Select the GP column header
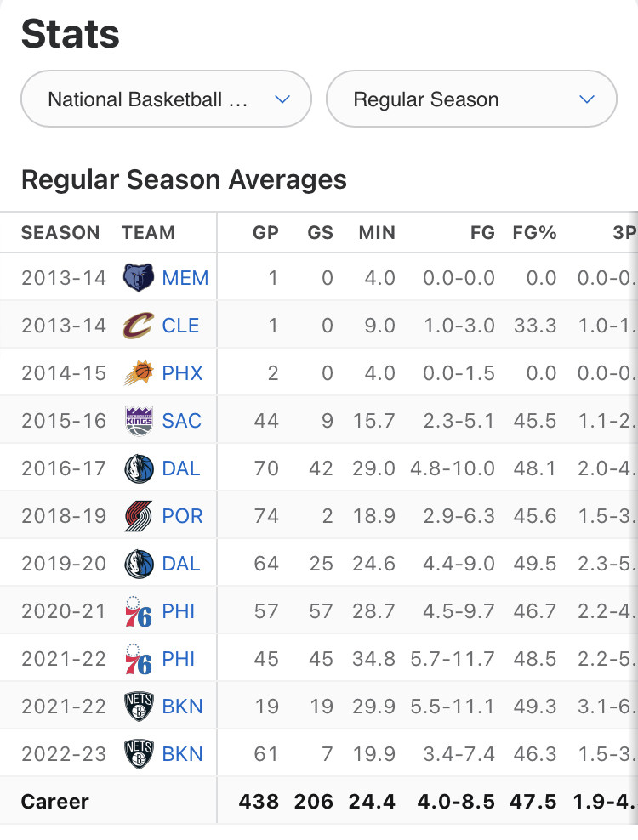638x840 pixels. tap(265, 232)
